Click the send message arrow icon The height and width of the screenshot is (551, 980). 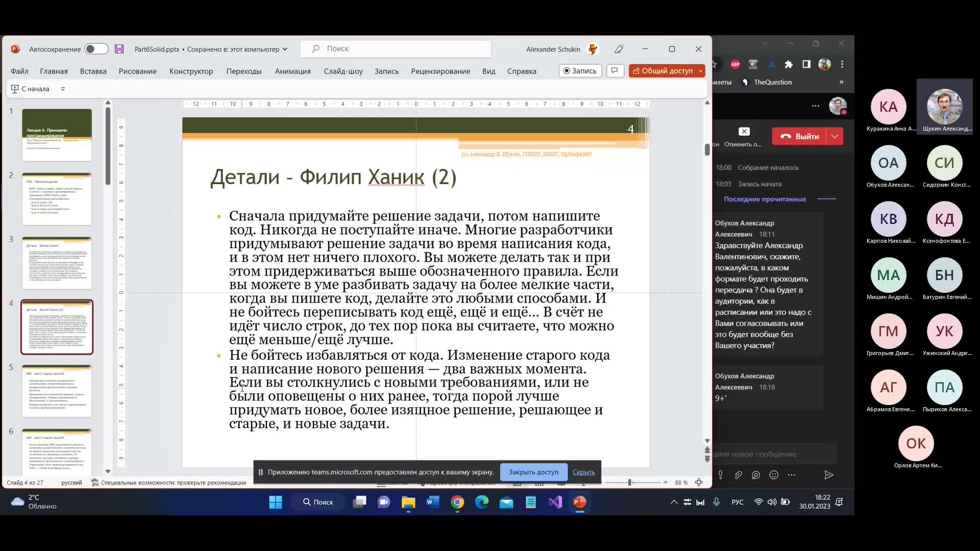pos(829,475)
